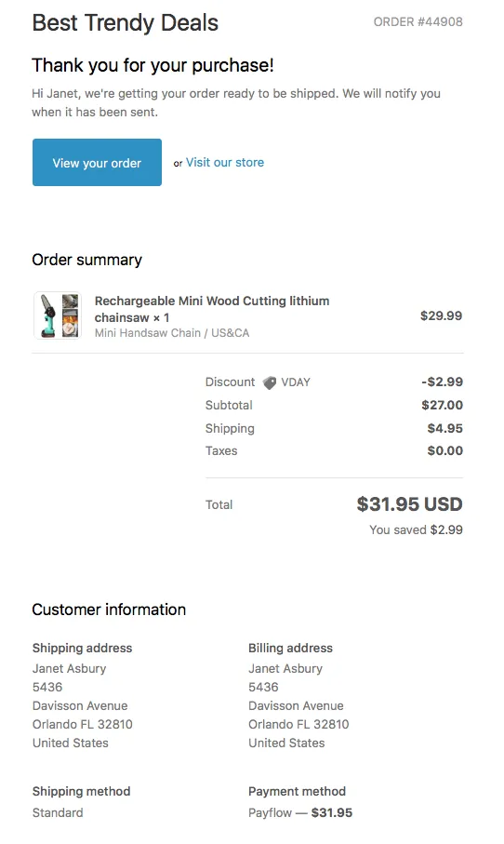Click the Customer information heading
Image resolution: width=504 pixels, height=844 pixels.
(x=109, y=610)
